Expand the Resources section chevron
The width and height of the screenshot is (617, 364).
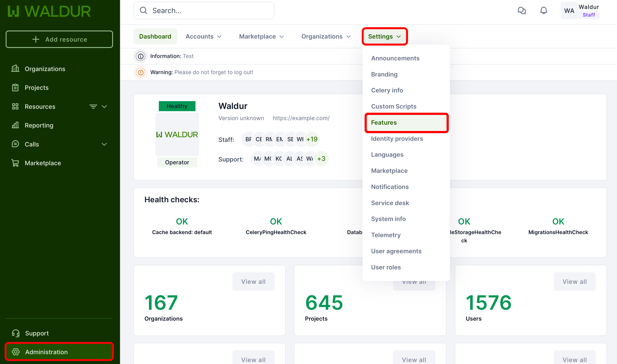tap(104, 106)
